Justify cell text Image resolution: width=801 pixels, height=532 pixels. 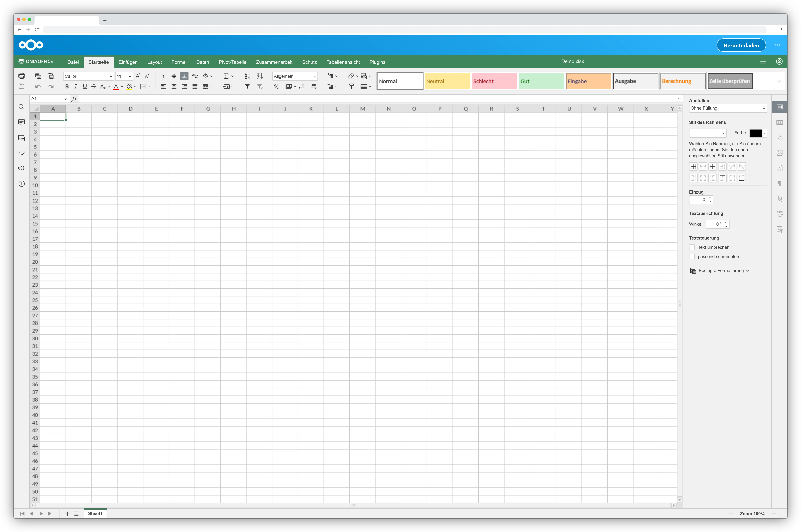tap(195, 87)
